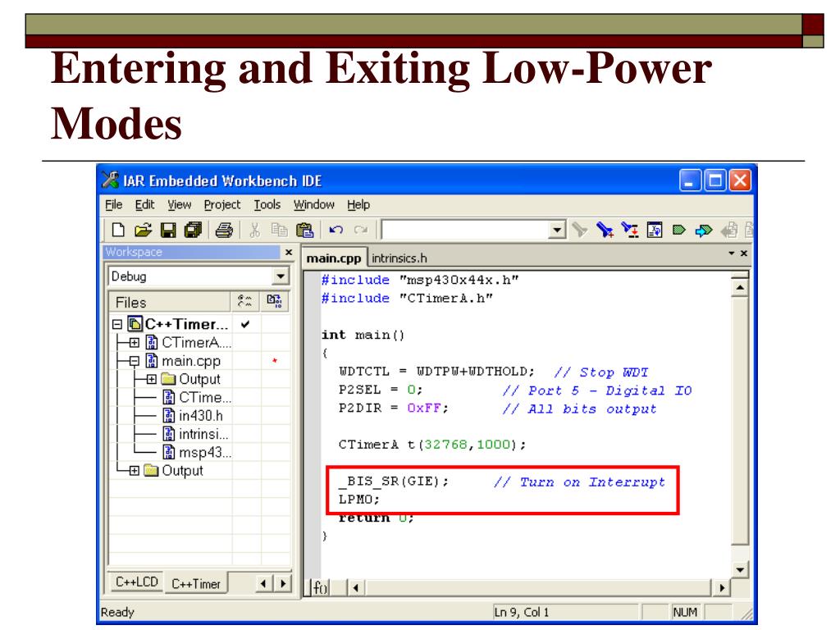
Task: Open the Window menu
Action: 314,204
